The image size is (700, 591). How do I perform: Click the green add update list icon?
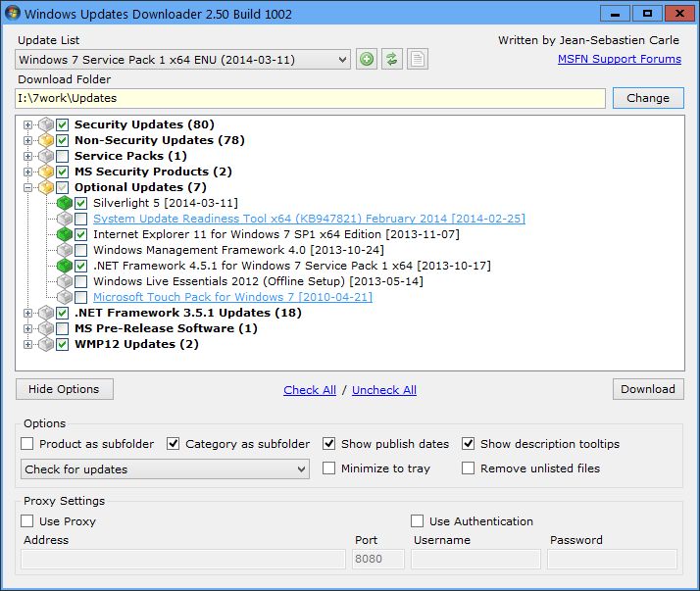[x=367, y=59]
